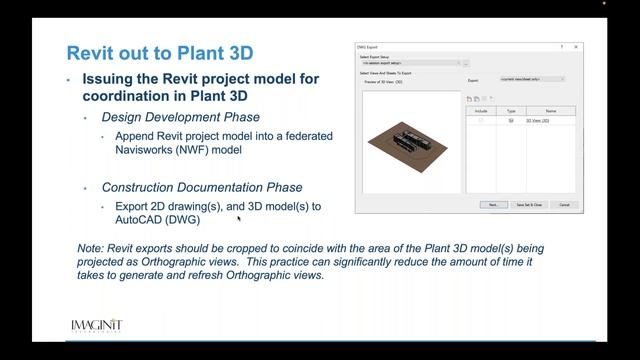Screen dimensions: 640x360
Task: Click the Name column header
Action: tap(551, 111)
